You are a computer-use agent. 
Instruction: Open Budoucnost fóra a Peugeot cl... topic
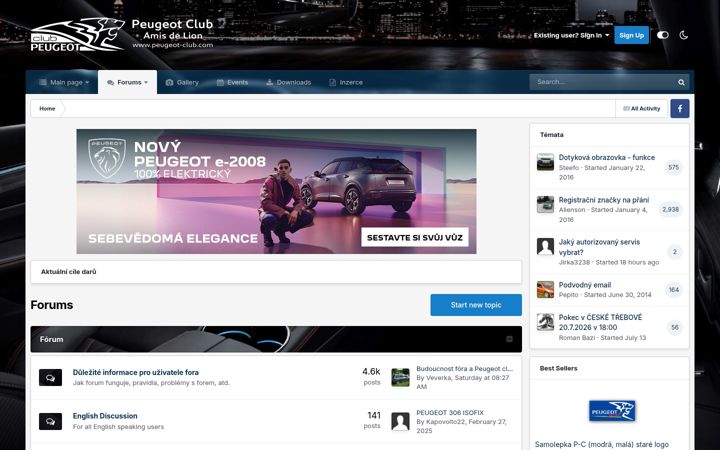point(464,369)
